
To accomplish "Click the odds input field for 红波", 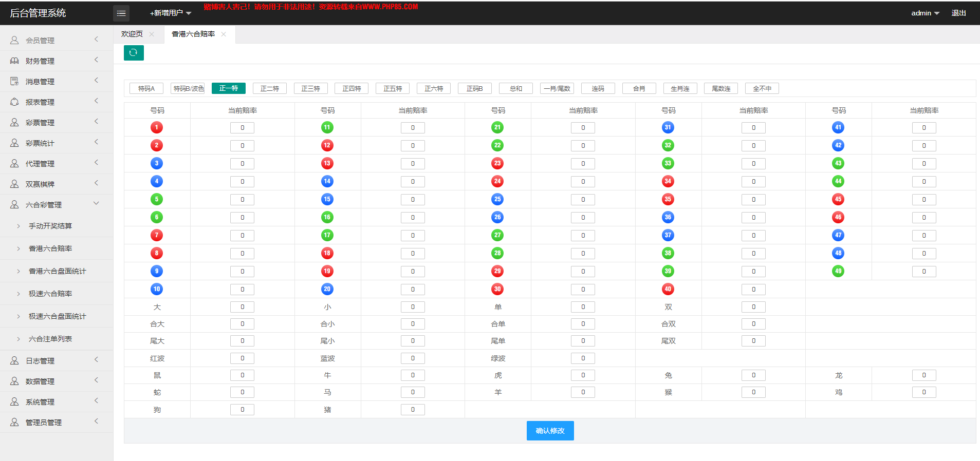I will (243, 358).
